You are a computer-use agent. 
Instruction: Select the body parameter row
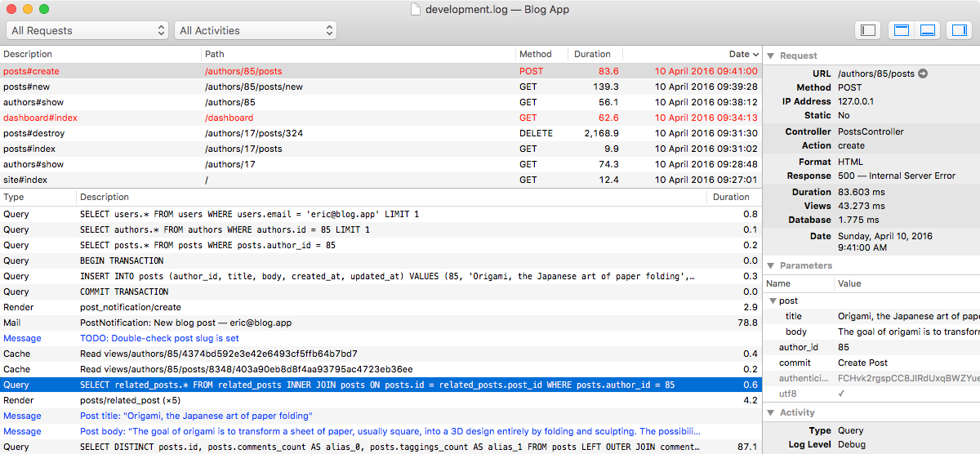[x=871, y=332]
